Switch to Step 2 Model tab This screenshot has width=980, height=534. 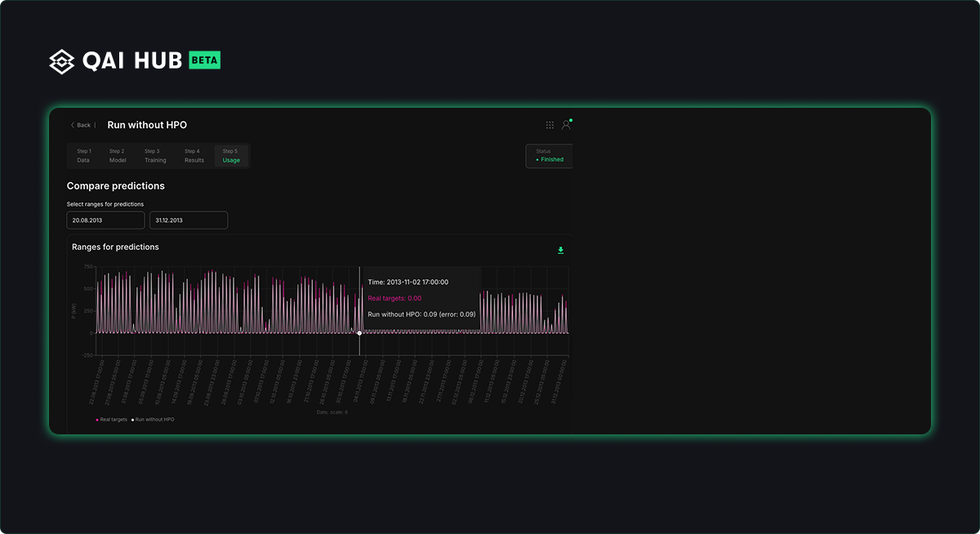pos(118,156)
